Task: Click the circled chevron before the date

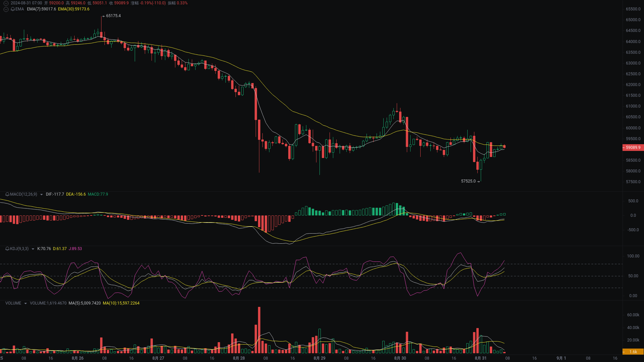Action: [6, 3]
